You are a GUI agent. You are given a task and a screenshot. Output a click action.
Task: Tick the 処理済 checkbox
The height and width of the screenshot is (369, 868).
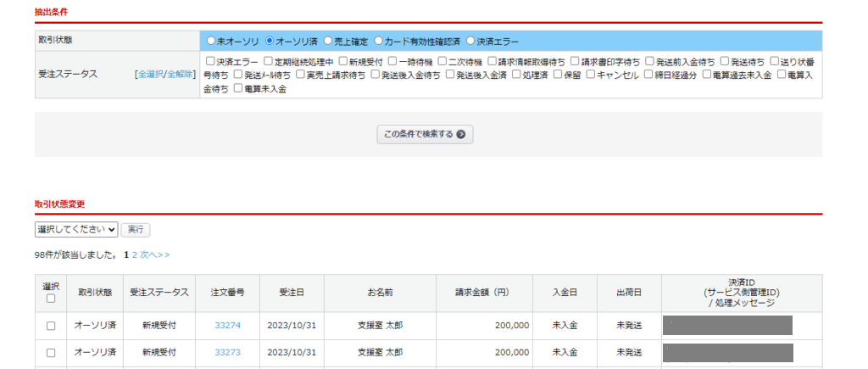(x=516, y=75)
